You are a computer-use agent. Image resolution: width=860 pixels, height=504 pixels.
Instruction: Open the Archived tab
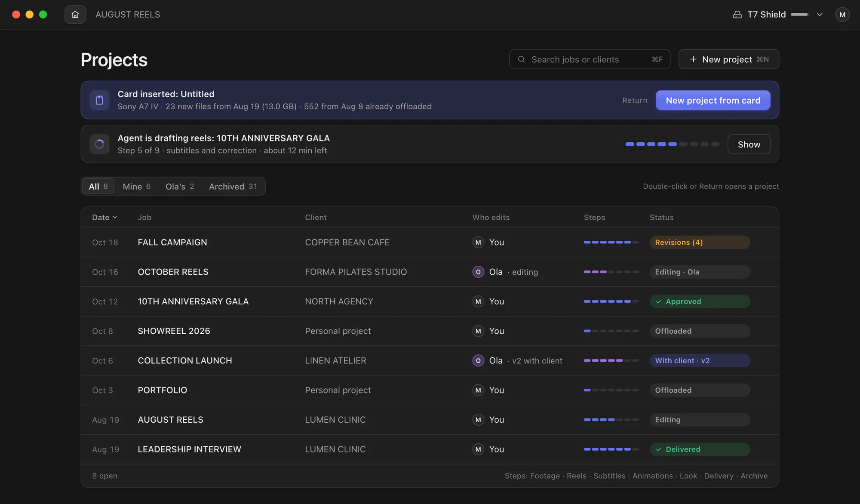(233, 186)
